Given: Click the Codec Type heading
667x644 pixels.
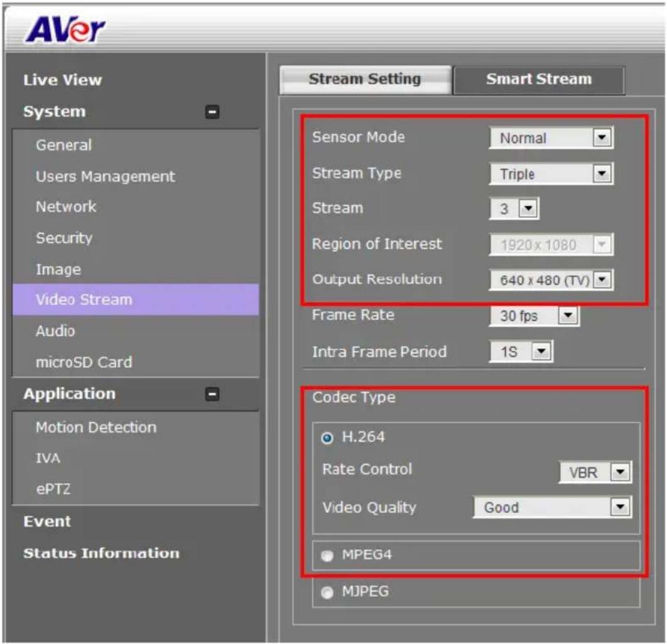Looking at the screenshot, I should (354, 397).
